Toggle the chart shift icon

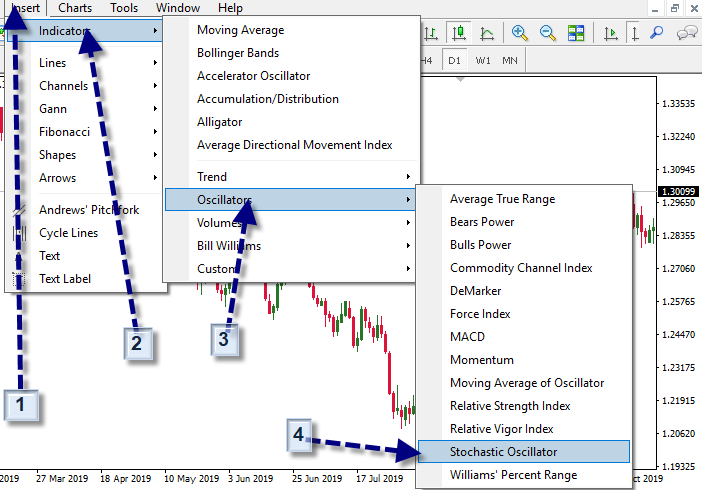click(x=634, y=33)
